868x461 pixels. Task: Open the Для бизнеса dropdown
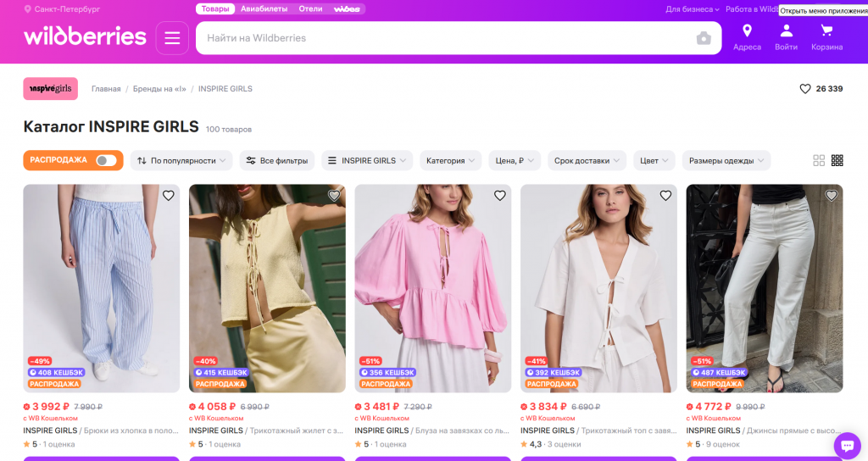coord(692,8)
